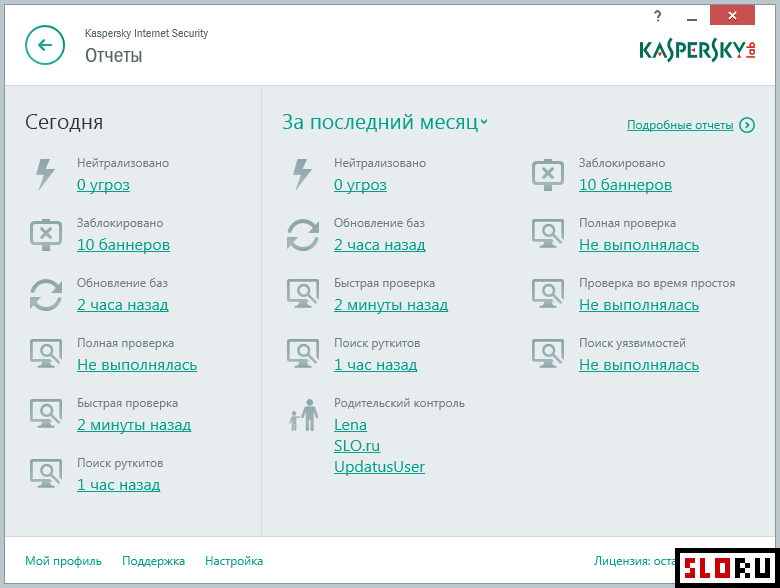Screen dimensions: 780x588
Task: Open the Подробные отчеты link
Action: [x=680, y=125]
